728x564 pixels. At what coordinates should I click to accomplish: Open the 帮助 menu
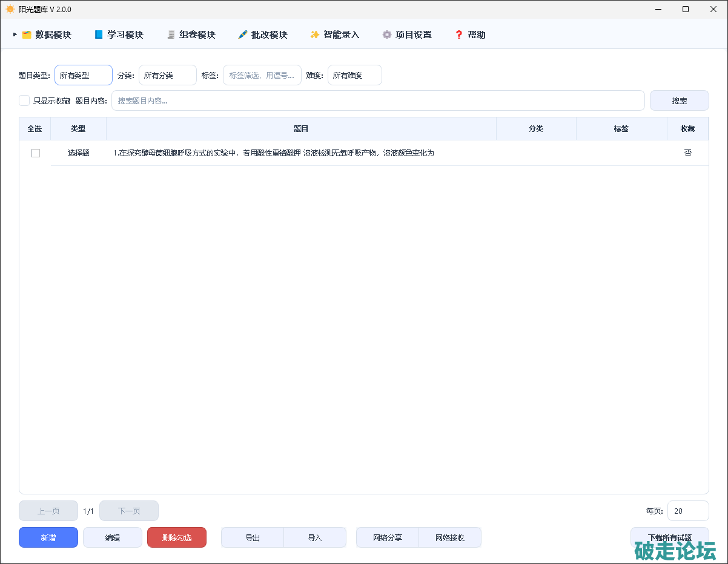pyautogui.click(x=476, y=35)
